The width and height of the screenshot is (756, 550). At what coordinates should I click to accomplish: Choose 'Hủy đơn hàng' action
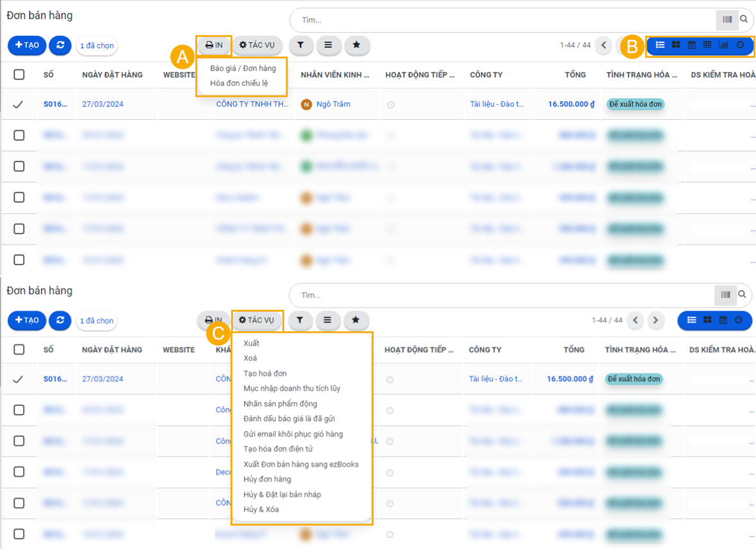pos(267,480)
